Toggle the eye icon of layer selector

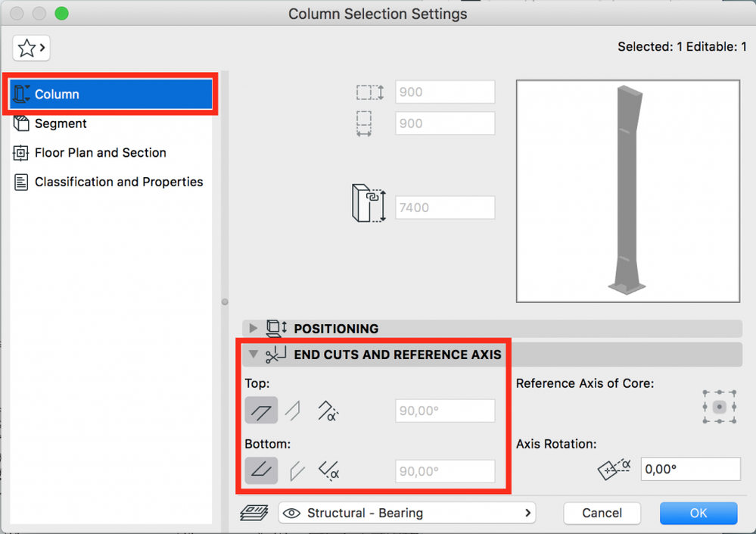point(291,514)
